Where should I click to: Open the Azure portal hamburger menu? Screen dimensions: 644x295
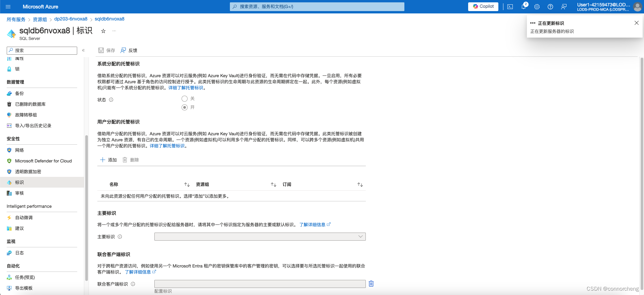pos(8,7)
